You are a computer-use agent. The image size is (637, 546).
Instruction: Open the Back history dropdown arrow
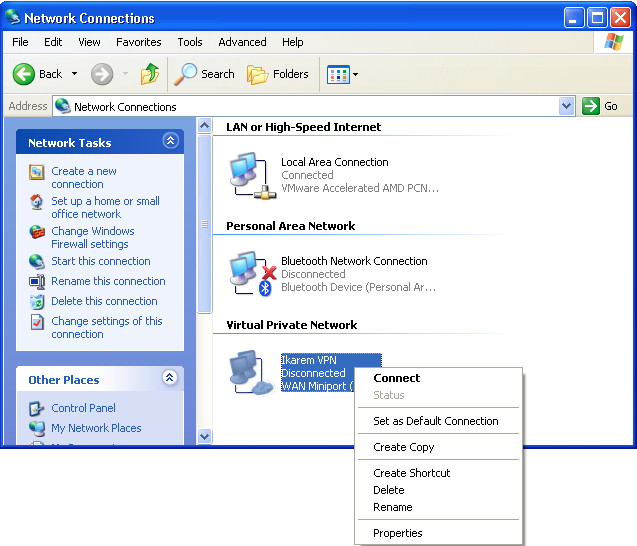click(x=74, y=74)
